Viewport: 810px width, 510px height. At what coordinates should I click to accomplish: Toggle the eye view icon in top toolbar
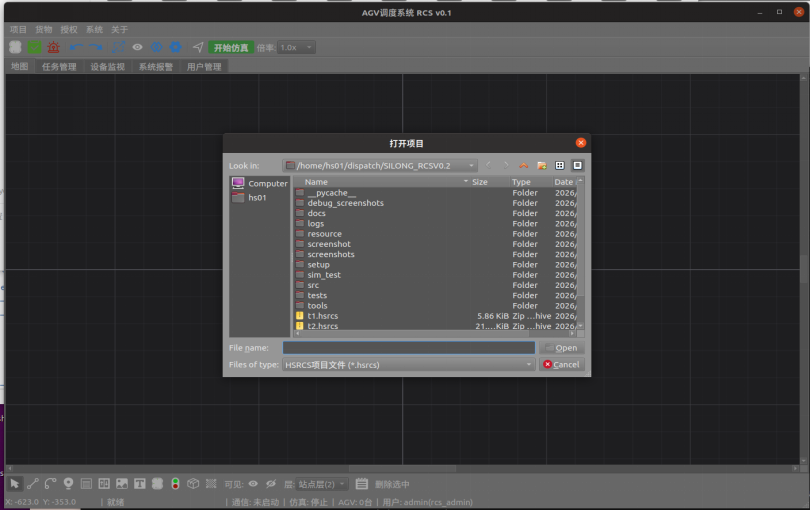(x=137, y=48)
